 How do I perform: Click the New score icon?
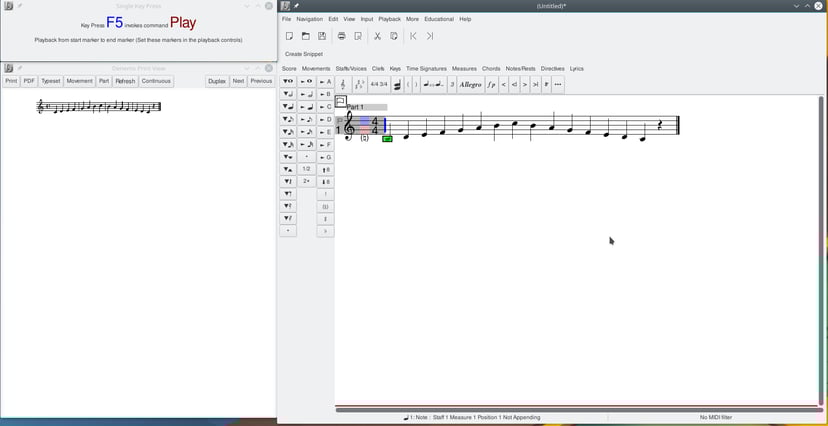(x=289, y=36)
